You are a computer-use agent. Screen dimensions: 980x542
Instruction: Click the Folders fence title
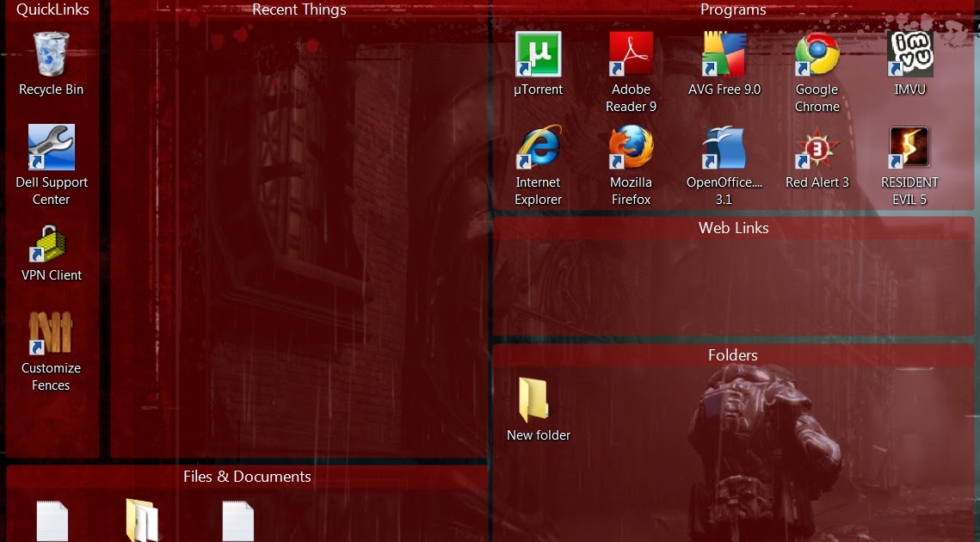click(x=732, y=355)
